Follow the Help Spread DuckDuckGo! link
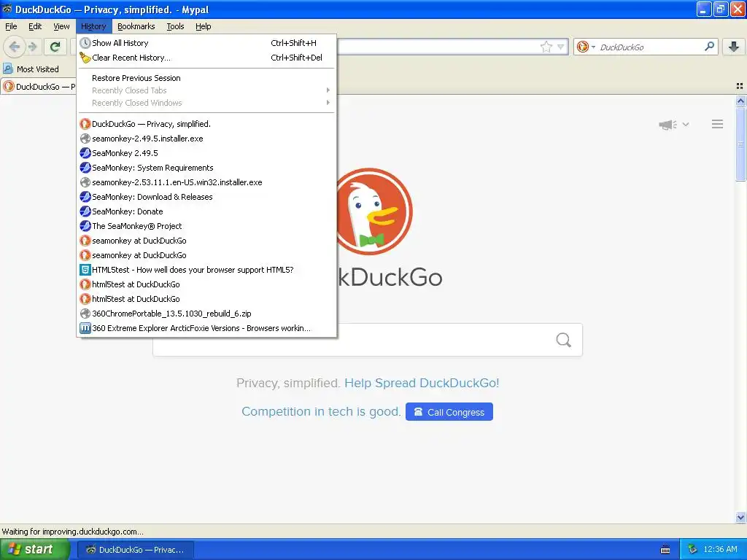 (x=422, y=383)
